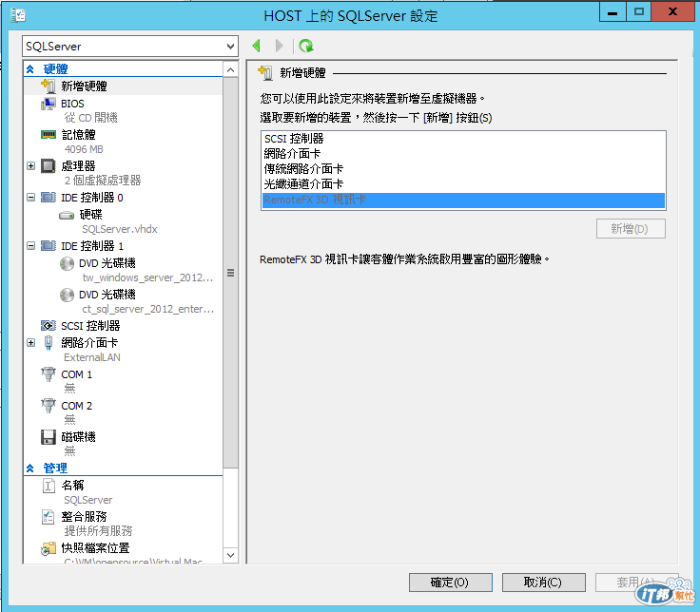Select the COM 2 port icon
This screenshot has width=700, height=612.
click(49, 406)
